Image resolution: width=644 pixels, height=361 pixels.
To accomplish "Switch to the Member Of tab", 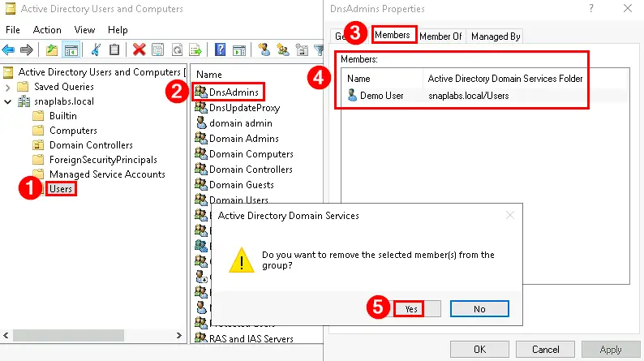I will click(440, 37).
